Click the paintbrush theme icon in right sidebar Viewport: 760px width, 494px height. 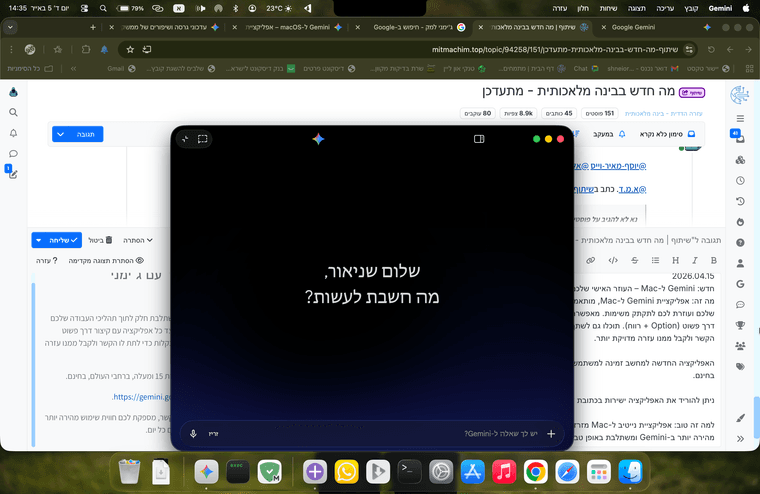click(x=740, y=418)
